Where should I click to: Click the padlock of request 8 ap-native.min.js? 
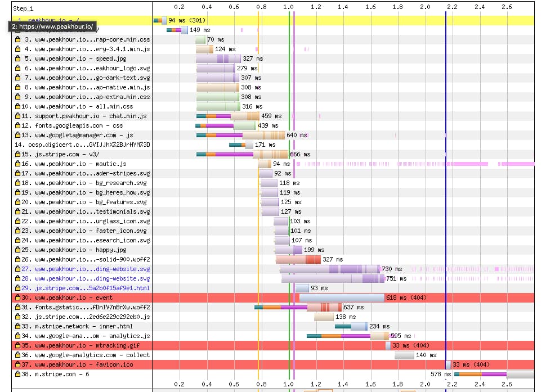(x=18, y=87)
